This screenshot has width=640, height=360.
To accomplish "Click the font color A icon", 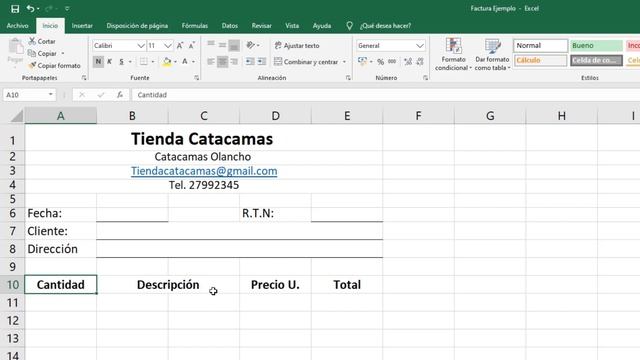I will (x=185, y=62).
